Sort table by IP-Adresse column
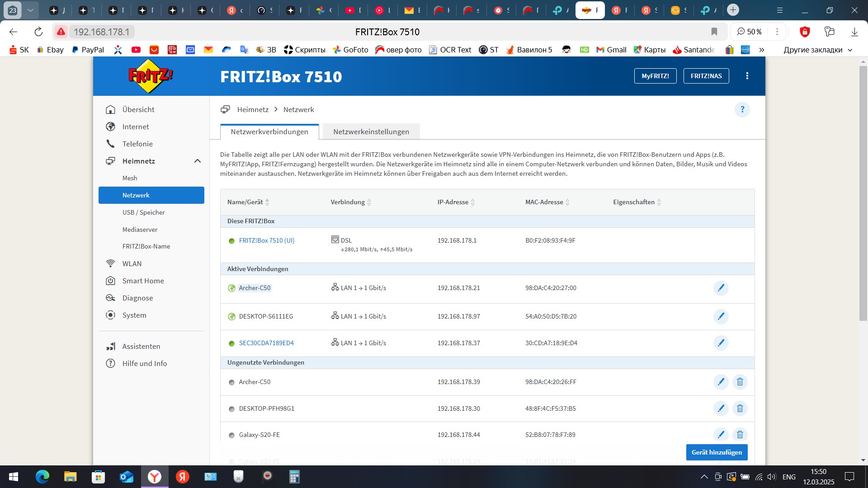The height and width of the screenshot is (488, 868). coord(456,202)
